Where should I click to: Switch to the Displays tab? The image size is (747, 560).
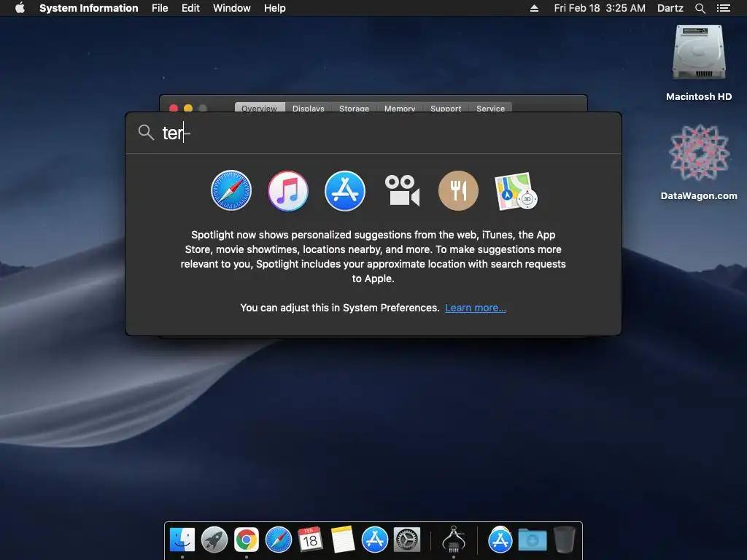click(x=309, y=108)
